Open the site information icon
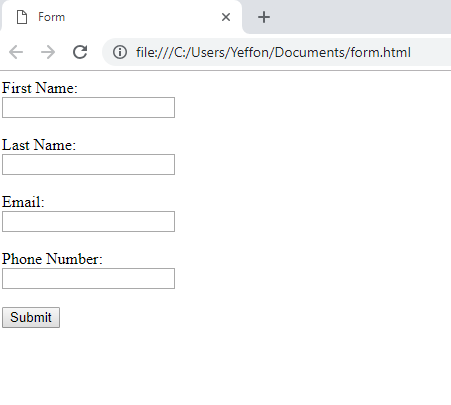 120,52
